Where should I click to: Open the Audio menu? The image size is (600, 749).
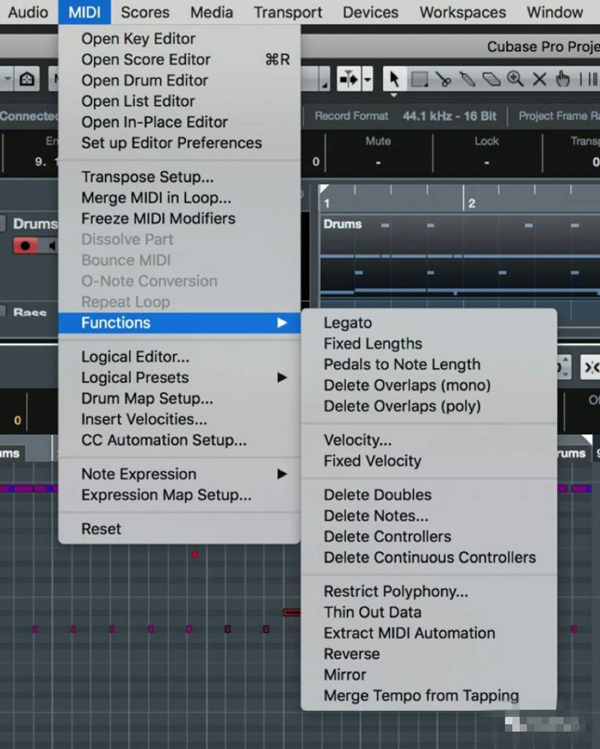pyautogui.click(x=28, y=12)
